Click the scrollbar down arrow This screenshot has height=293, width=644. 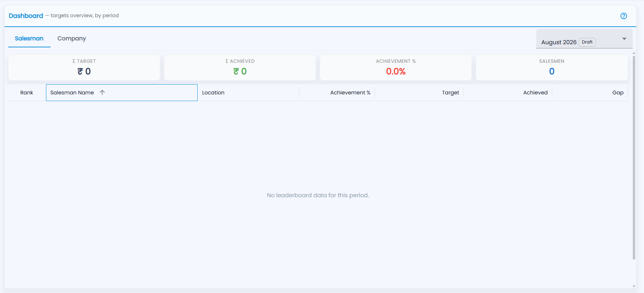pos(634,286)
